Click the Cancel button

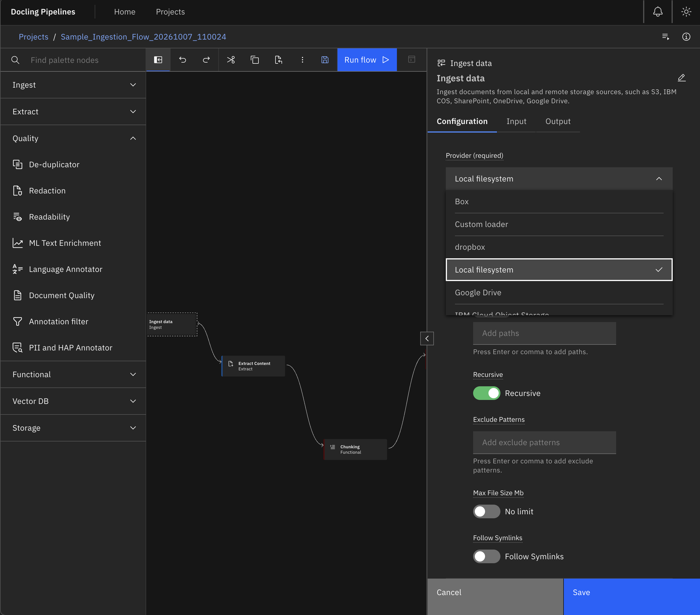coord(495,596)
